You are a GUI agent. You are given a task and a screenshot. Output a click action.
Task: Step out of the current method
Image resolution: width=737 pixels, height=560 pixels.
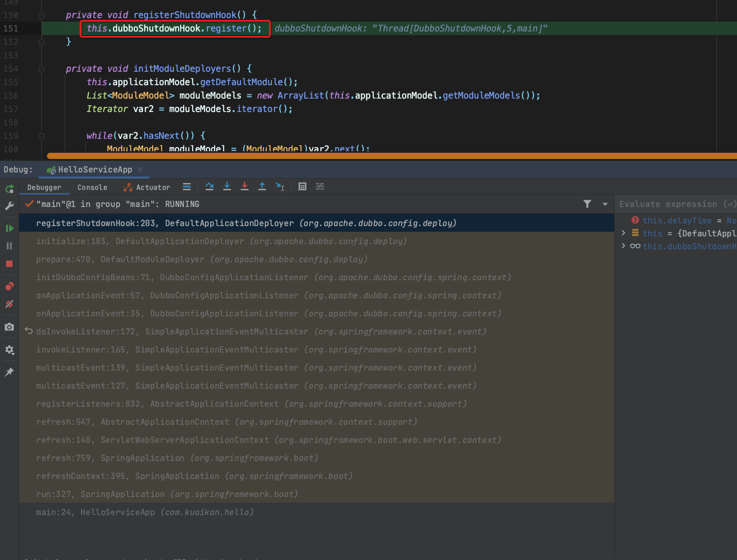[x=262, y=186]
